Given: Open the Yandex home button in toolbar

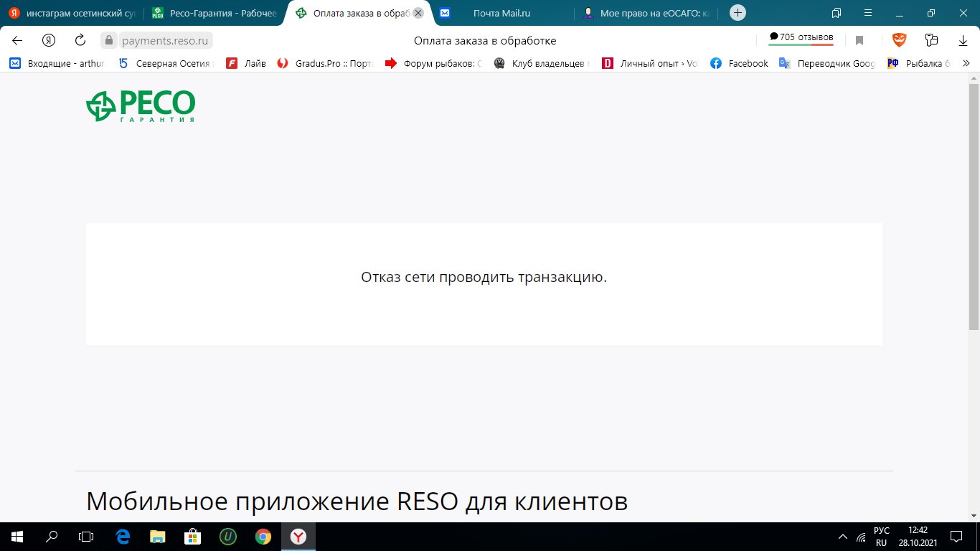Looking at the screenshot, I should coord(49,40).
